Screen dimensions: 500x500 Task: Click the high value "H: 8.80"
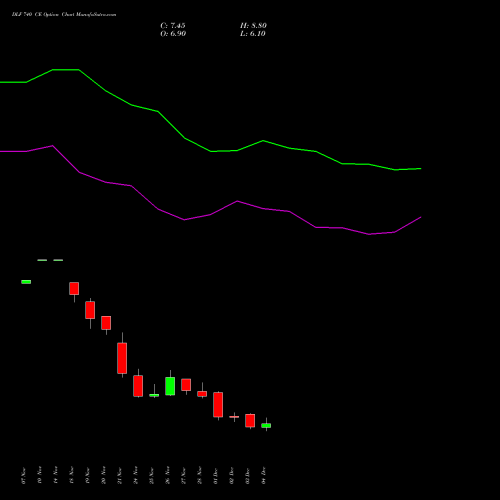(253, 26)
